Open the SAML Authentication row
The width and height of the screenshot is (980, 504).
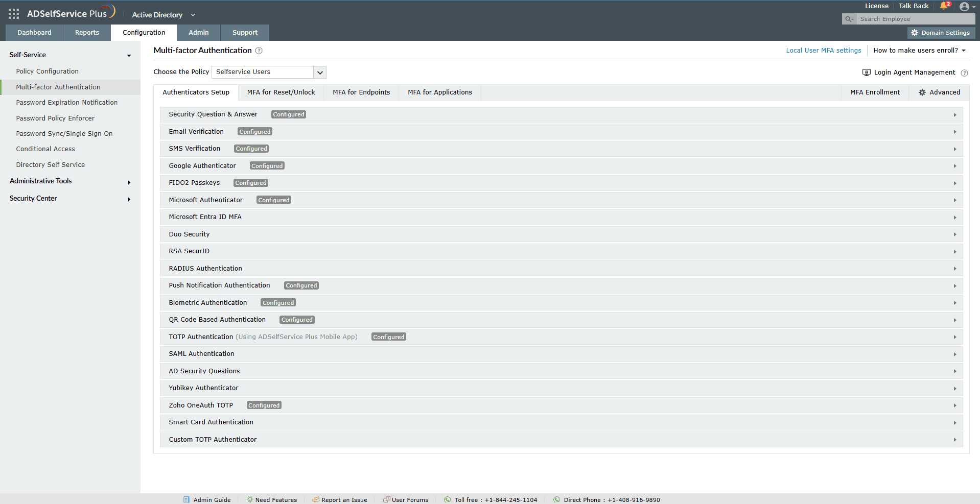(561, 354)
